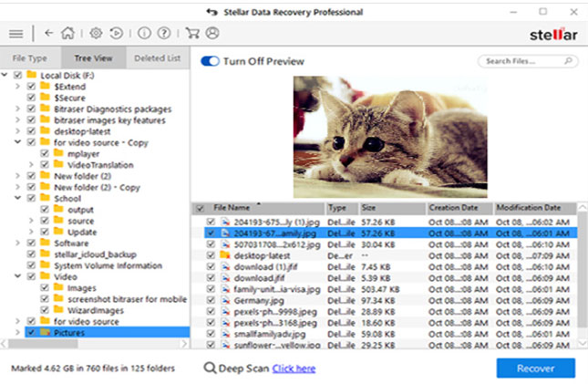This screenshot has width=588, height=384.
Task: Open the settings gear icon
Action: coord(96,33)
